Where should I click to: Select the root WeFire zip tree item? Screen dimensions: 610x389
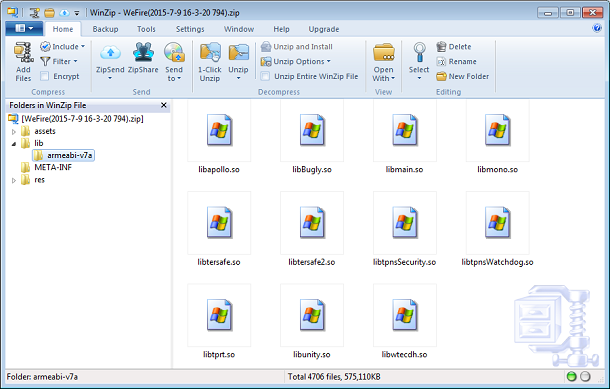point(76,119)
